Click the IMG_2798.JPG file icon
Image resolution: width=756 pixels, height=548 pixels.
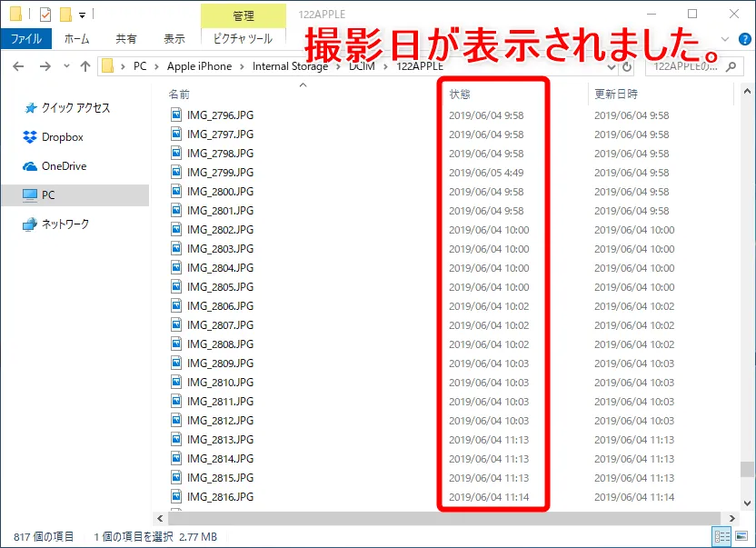pyautogui.click(x=176, y=153)
